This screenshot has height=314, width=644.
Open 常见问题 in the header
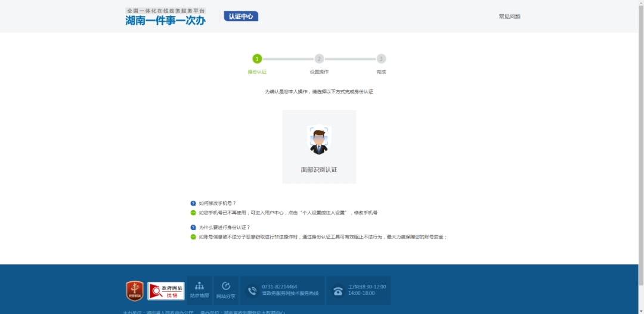point(509,17)
